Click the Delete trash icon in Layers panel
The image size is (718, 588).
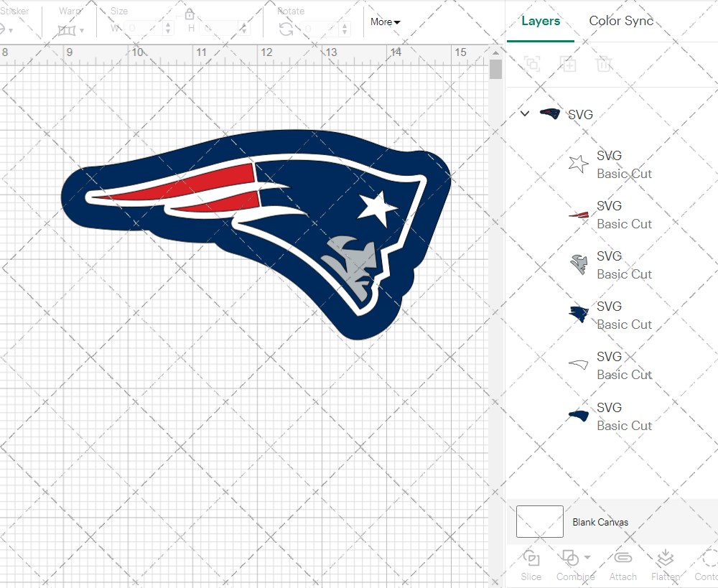pyautogui.click(x=604, y=64)
